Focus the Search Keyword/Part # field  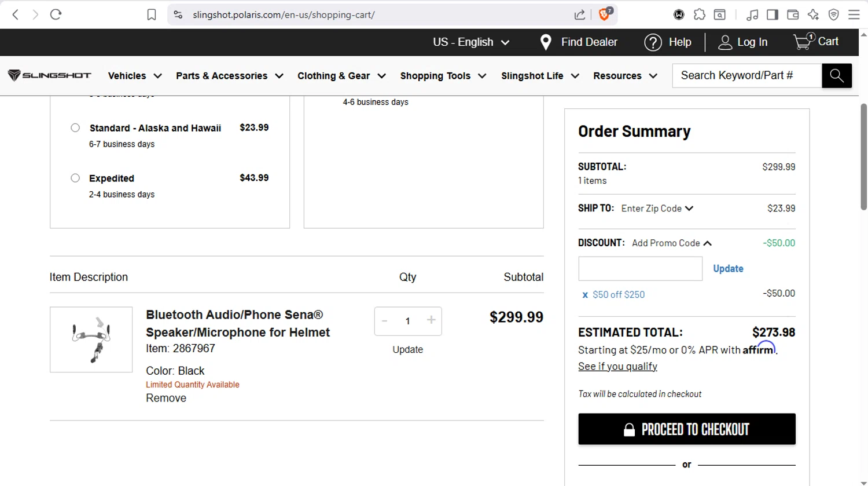pyautogui.click(x=747, y=75)
